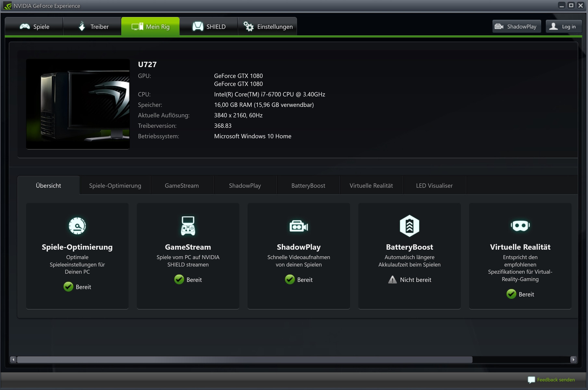The width and height of the screenshot is (588, 390).
Task: Click the Nicht bereit status text
Action: [x=415, y=280]
